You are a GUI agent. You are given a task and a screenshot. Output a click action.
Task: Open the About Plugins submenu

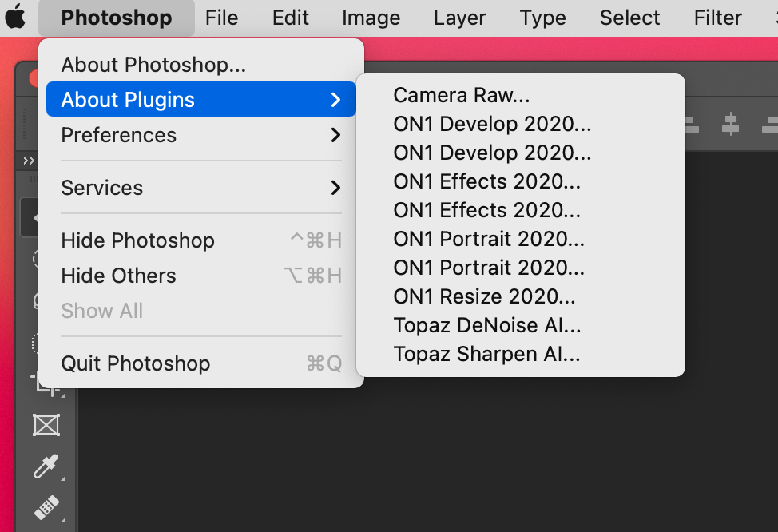pos(200,100)
